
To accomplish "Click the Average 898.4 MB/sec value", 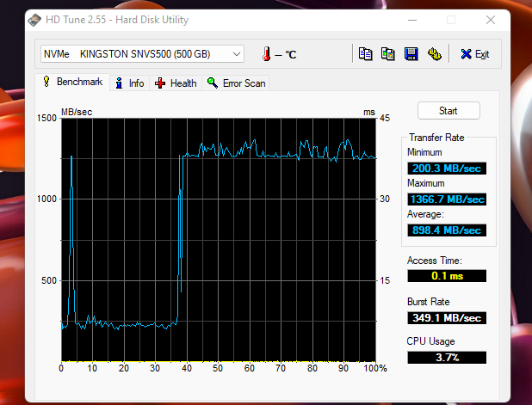I will (x=447, y=230).
